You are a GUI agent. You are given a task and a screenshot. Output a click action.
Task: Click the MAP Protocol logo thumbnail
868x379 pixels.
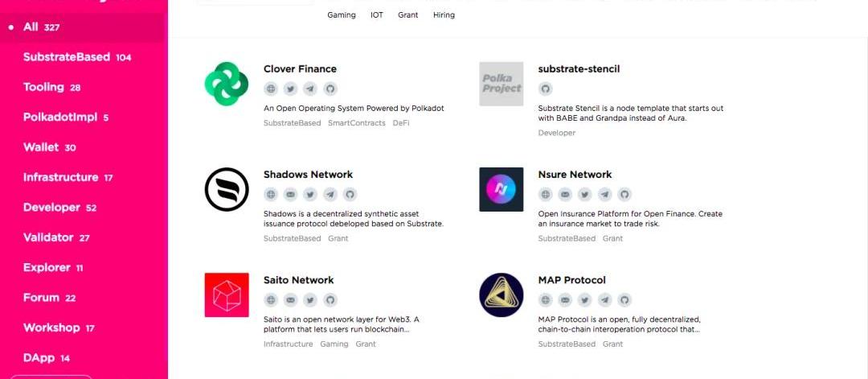pyautogui.click(x=502, y=295)
